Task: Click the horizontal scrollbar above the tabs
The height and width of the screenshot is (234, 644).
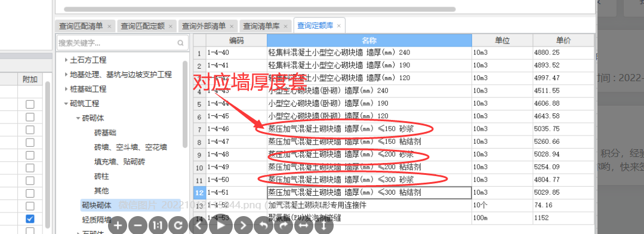Action: pos(260,9)
